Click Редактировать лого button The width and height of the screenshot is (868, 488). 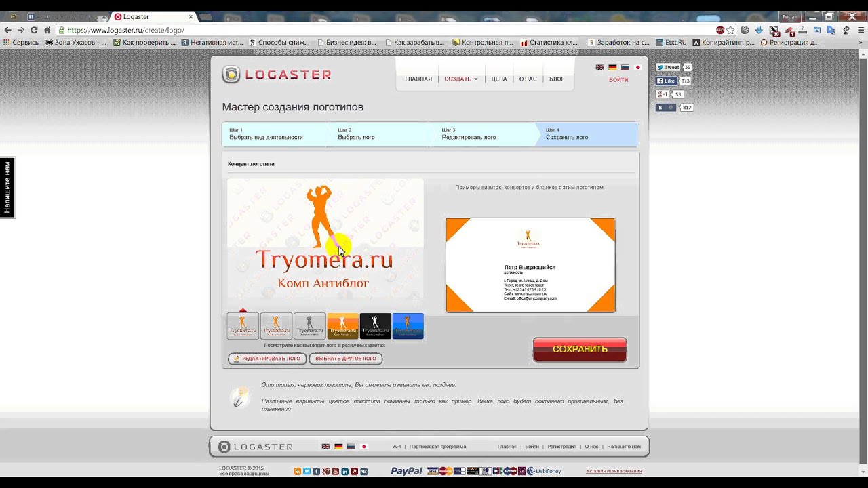point(267,359)
